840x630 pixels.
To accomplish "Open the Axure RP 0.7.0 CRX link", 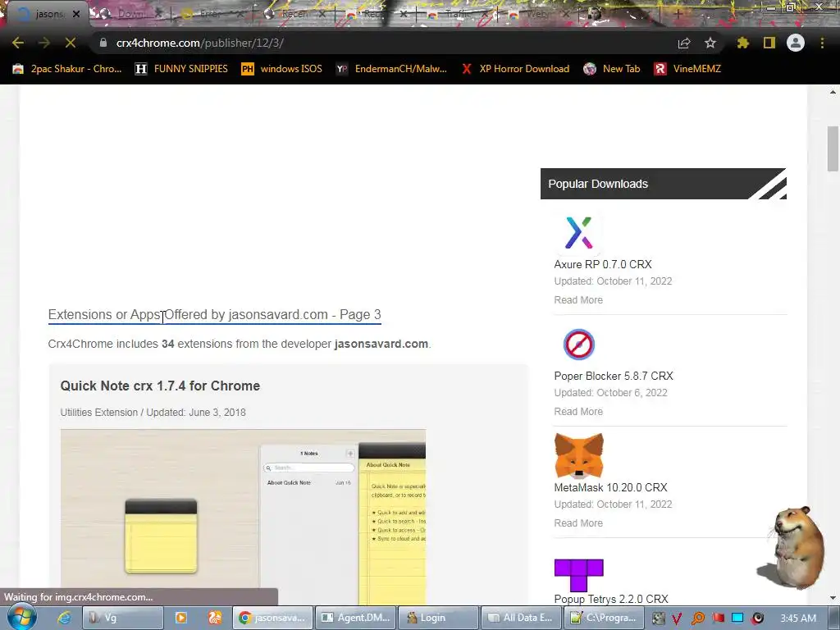I will pyautogui.click(x=603, y=264).
